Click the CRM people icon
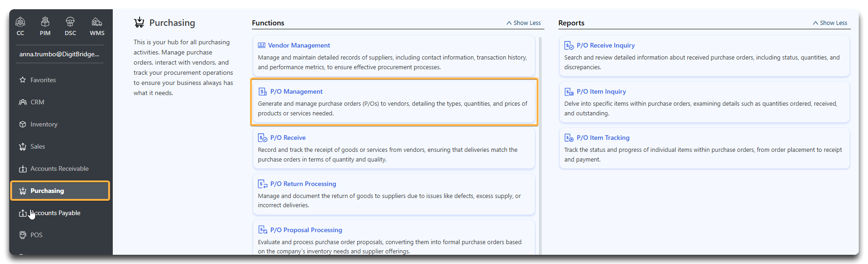This screenshot has width=868, height=264. pyautogui.click(x=23, y=102)
